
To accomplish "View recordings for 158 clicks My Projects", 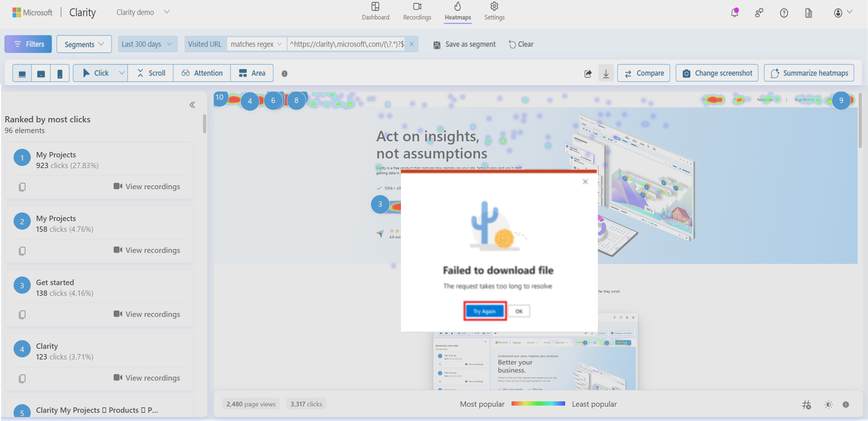I will pyautogui.click(x=147, y=250).
